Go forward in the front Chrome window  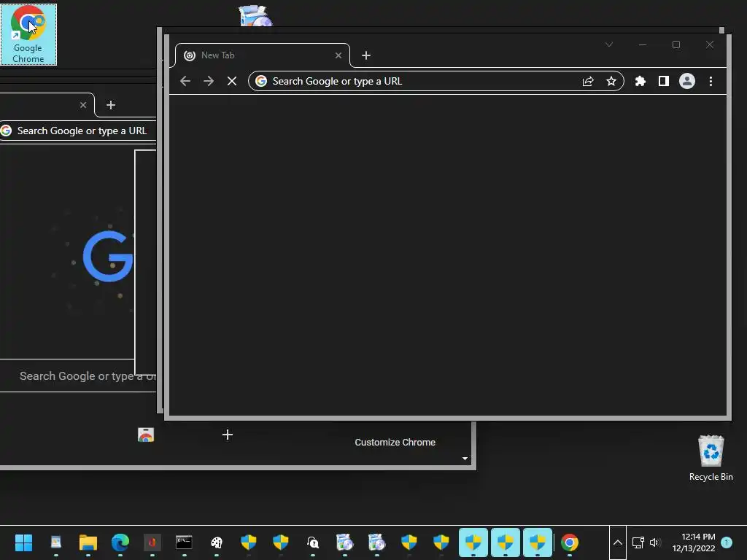click(209, 81)
